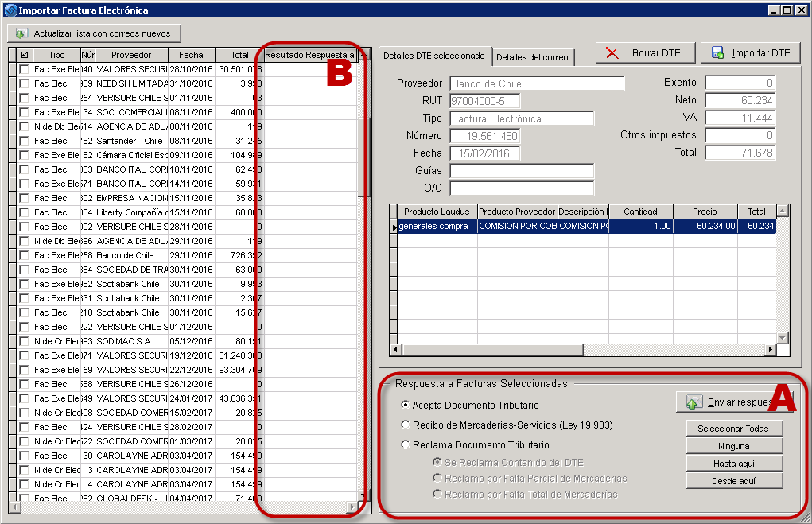Click the product grid's scroll-down arrow
Image resolution: width=812 pixels, height=524 pixels.
783,338
